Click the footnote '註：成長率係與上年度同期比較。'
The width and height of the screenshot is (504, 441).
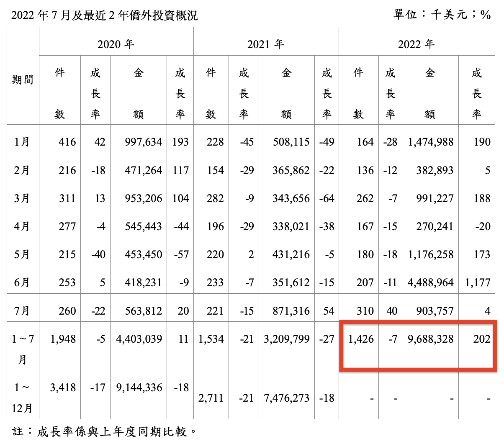coord(104,432)
